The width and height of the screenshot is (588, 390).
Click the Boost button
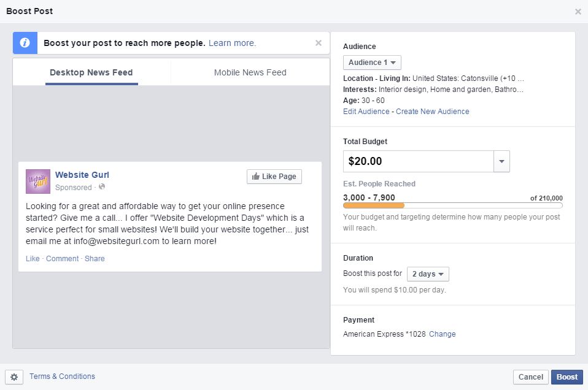click(x=567, y=377)
